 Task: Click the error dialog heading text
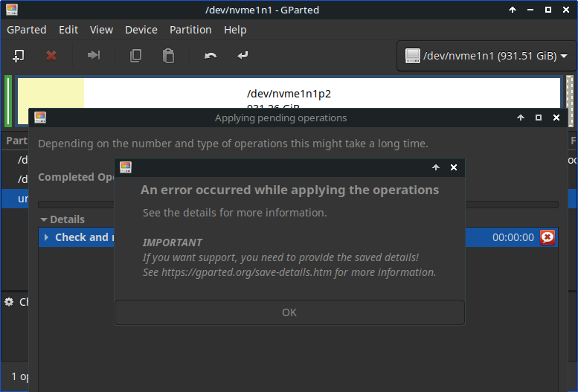(289, 190)
